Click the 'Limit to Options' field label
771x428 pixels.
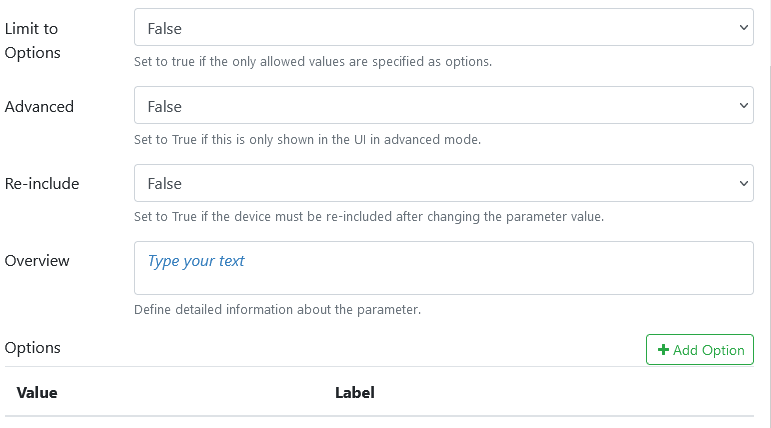(33, 41)
